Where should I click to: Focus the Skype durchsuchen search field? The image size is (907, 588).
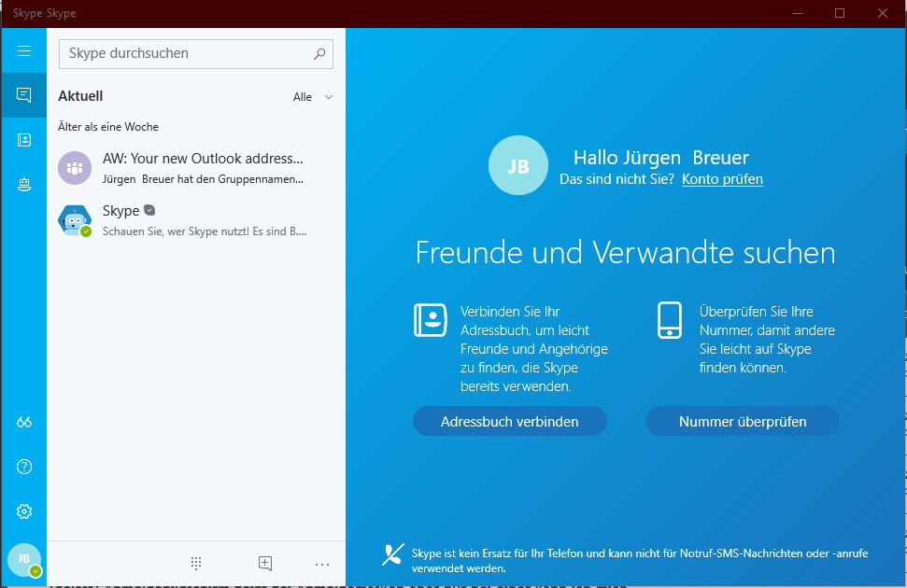coord(196,54)
